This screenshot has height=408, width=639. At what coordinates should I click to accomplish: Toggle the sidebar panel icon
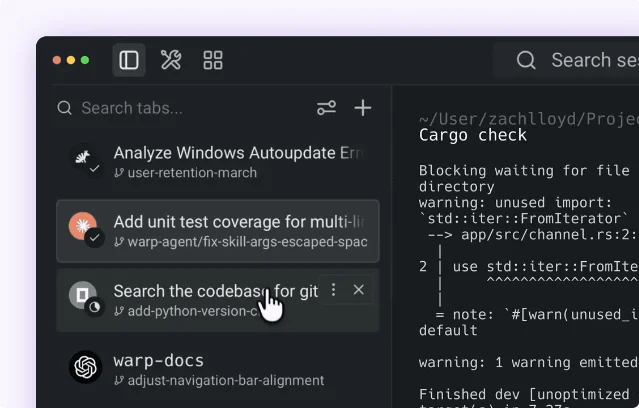(129, 60)
